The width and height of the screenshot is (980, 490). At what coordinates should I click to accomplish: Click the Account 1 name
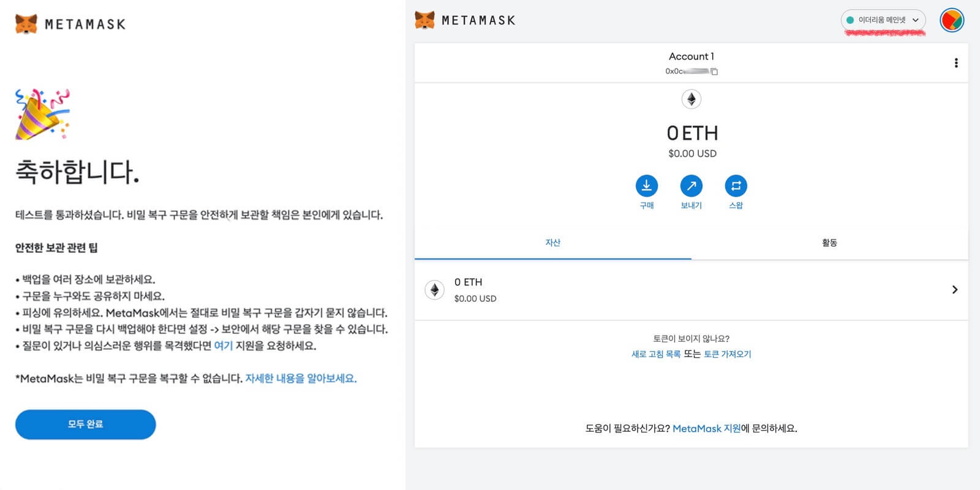coord(692,56)
